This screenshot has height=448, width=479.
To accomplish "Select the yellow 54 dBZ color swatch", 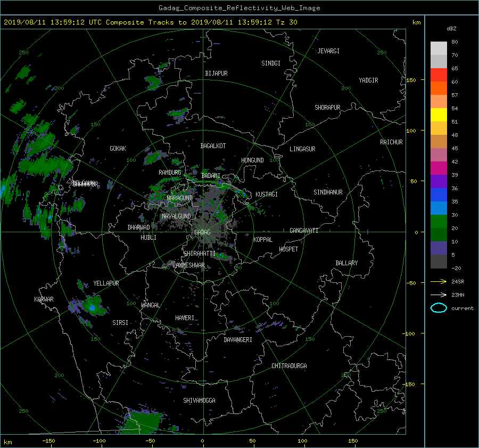I will pyautogui.click(x=439, y=115).
